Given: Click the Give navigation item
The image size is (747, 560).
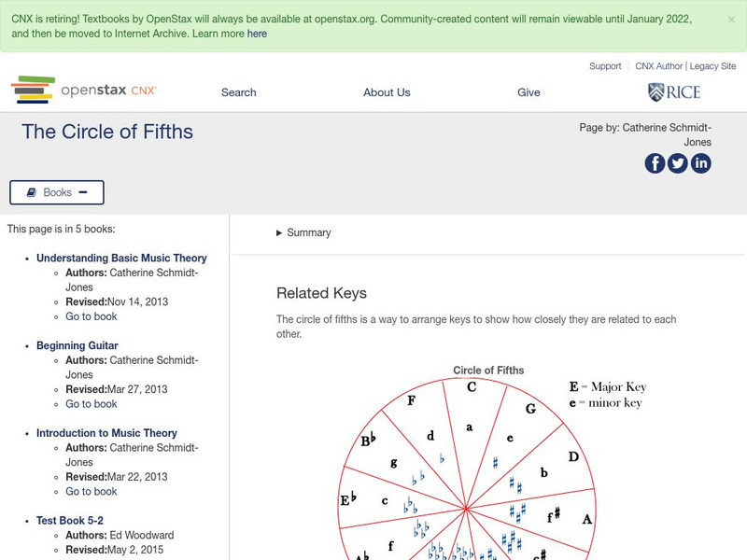Looking at the screenshot, I should click(x=529, y=92).
